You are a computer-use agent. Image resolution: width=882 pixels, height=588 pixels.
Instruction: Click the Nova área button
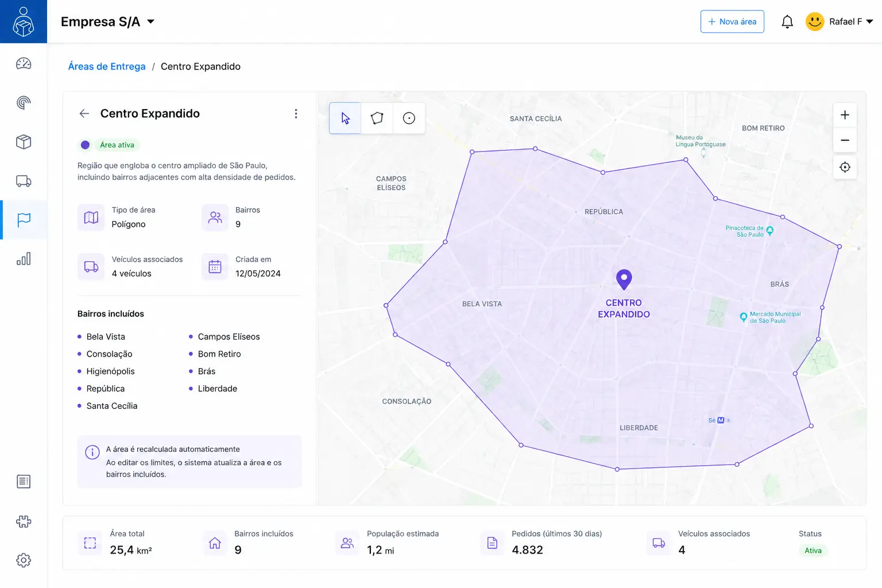point(732,22)
